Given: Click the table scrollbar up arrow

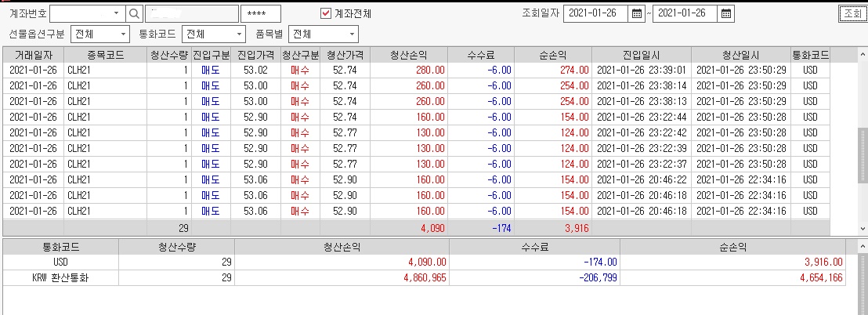Looking at the screenshot, I should tap(863, 54).
